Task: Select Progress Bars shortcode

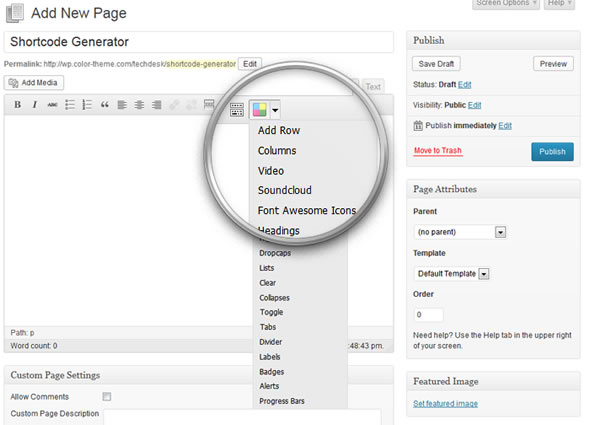Action: click(x=282, y=401)
